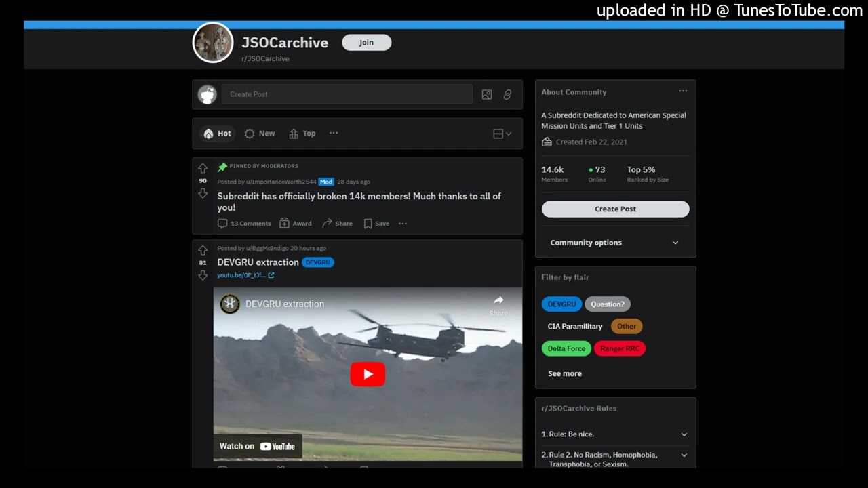
Task: Click the 28 days ago timestamp
Action: [354, 182]
